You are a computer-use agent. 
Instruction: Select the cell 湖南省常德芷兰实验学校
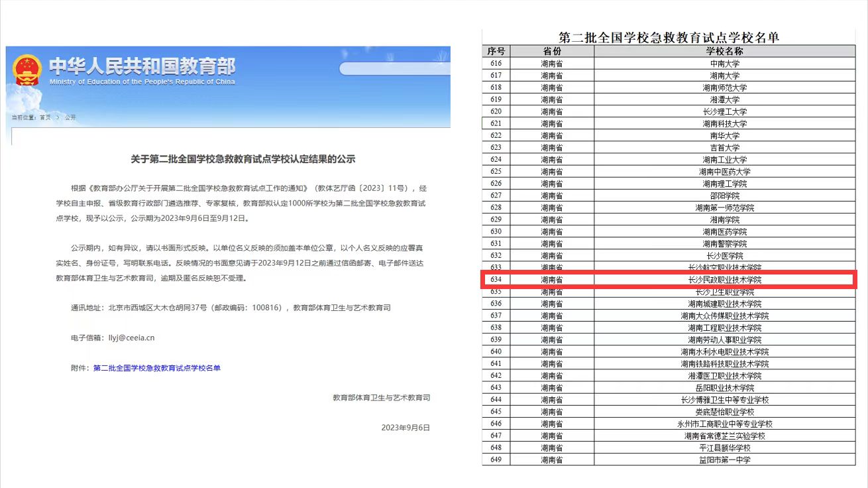[725, 436]
